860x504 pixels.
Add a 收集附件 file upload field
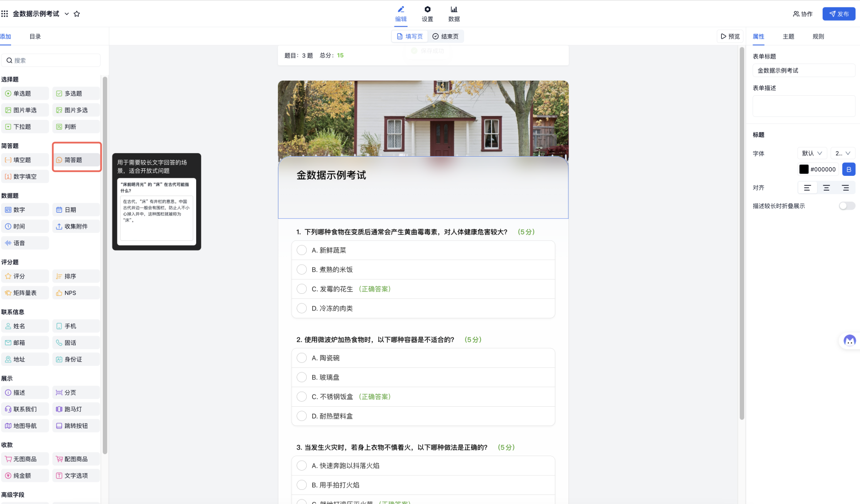click(x=76, y=226)
